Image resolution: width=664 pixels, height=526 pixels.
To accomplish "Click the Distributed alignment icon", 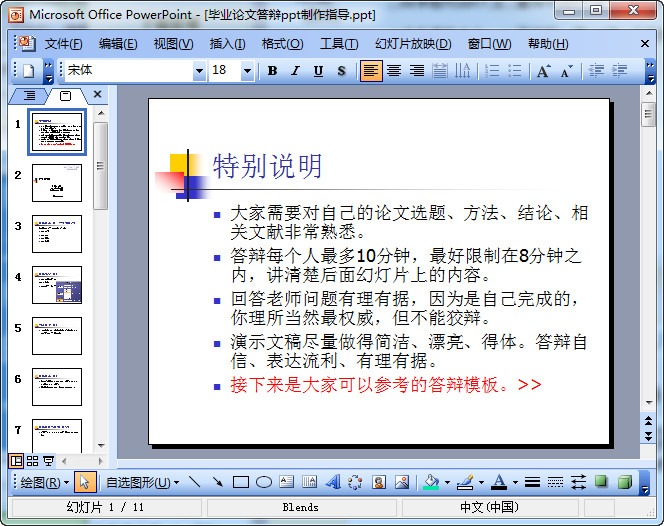I will (x=440, y=71).
